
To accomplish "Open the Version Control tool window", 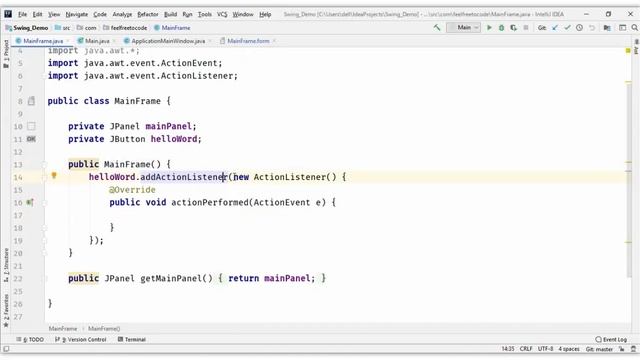I will click(81, 339).
